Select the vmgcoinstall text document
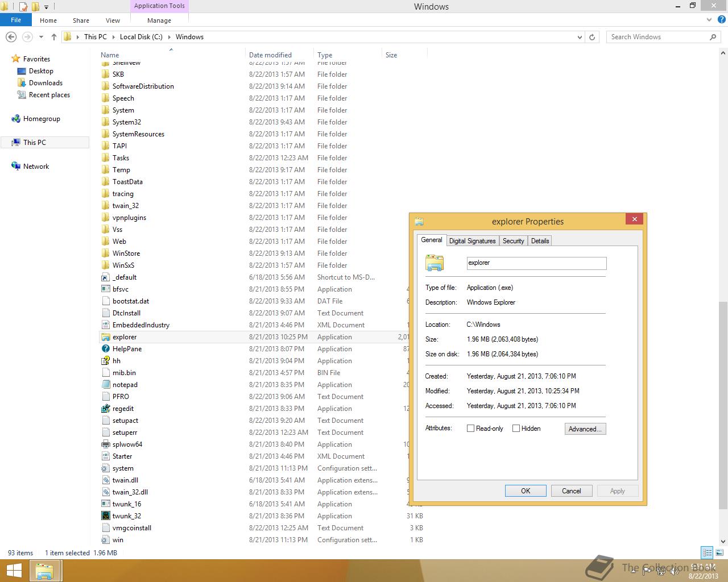The width and height of the screenshot is (728, 582). pos(262,528)
